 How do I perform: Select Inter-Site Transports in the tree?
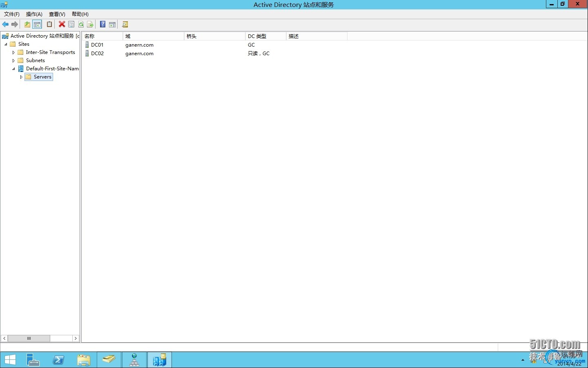pyautogui.click(x=51, y=52)
